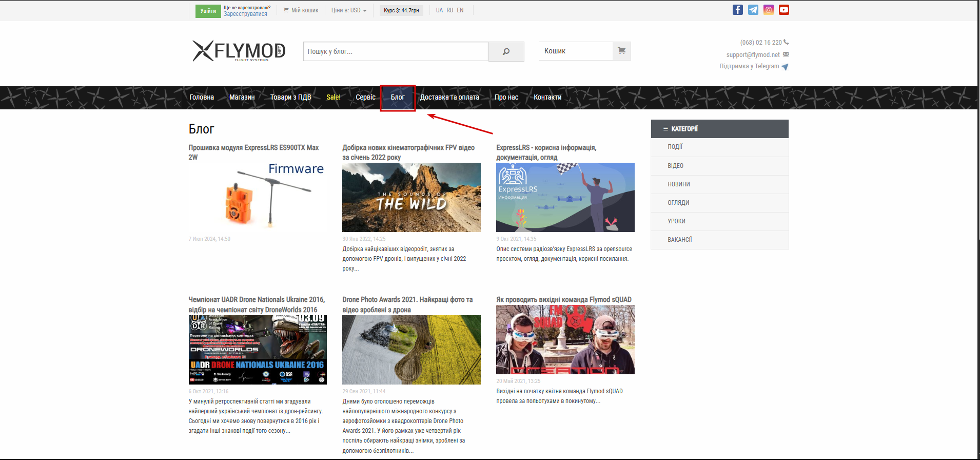Click the Блог page heading
Viewport: 980px width, 460px height.
(201, 129)
